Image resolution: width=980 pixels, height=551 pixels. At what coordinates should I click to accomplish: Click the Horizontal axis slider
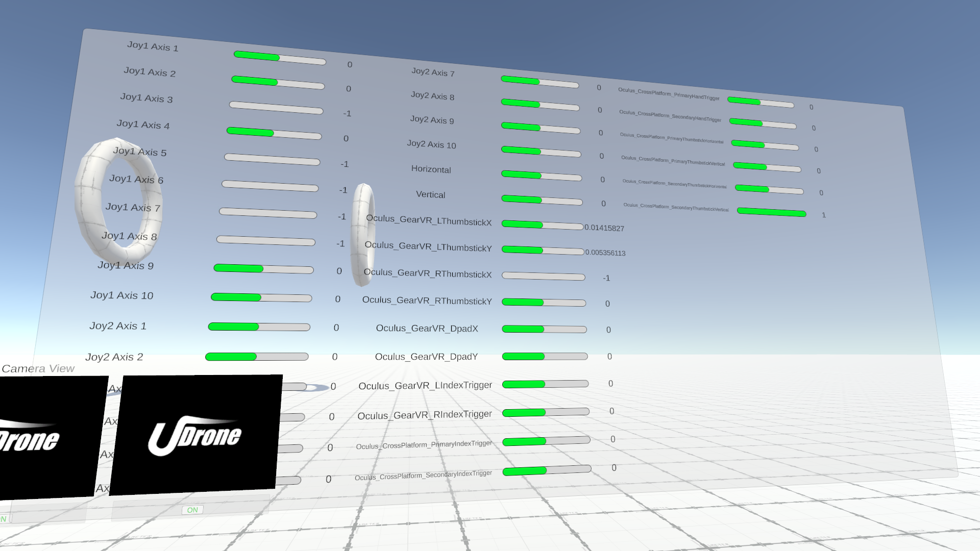click(x=541, y=176)
